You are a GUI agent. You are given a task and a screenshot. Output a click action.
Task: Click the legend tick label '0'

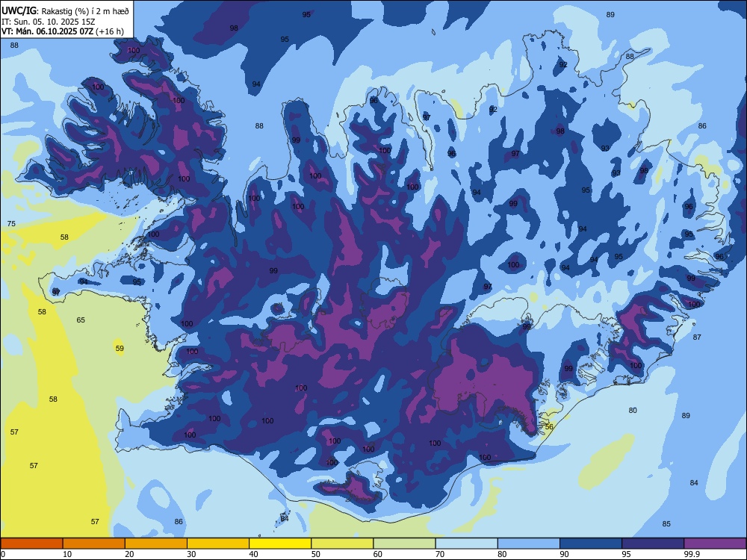click(3, 554)
